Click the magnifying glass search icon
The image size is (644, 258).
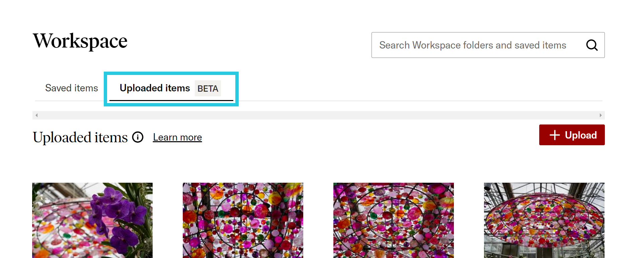point(591,45)
